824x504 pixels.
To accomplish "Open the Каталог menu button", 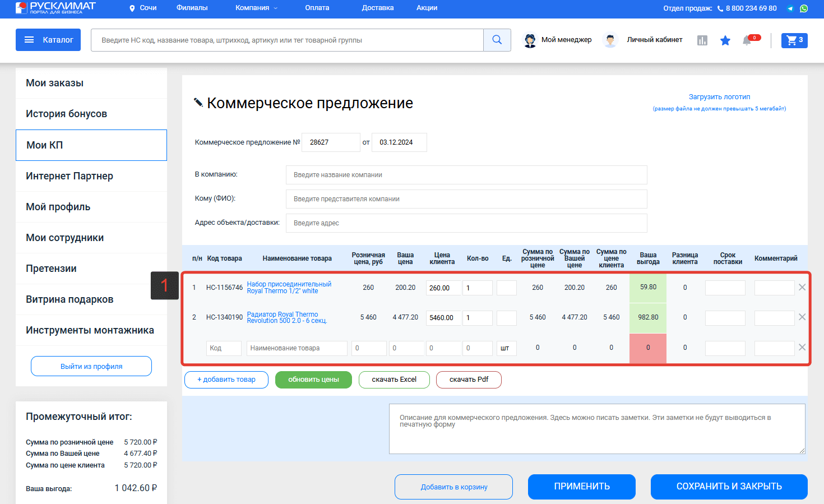I will click(x=48, y=40).
